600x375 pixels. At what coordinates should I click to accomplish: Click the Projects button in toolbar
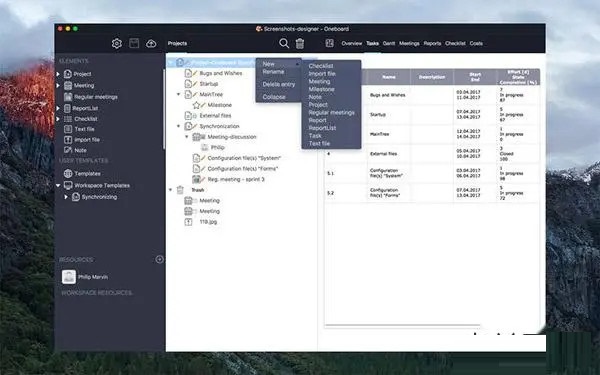pos(177,43)
